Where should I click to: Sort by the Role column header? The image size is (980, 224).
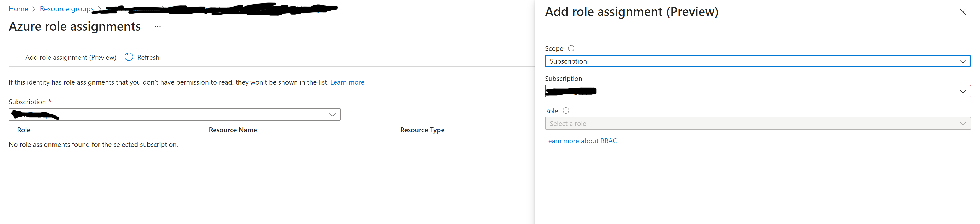(24, 130)
